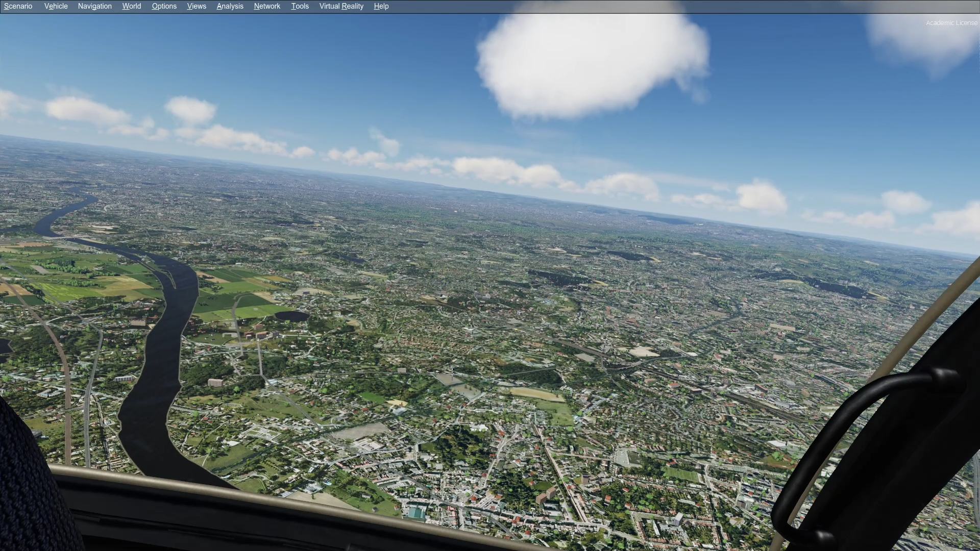Open the Virtual Reality menu
The height and width of the screenshot is (551, 980).
point(341,6)
